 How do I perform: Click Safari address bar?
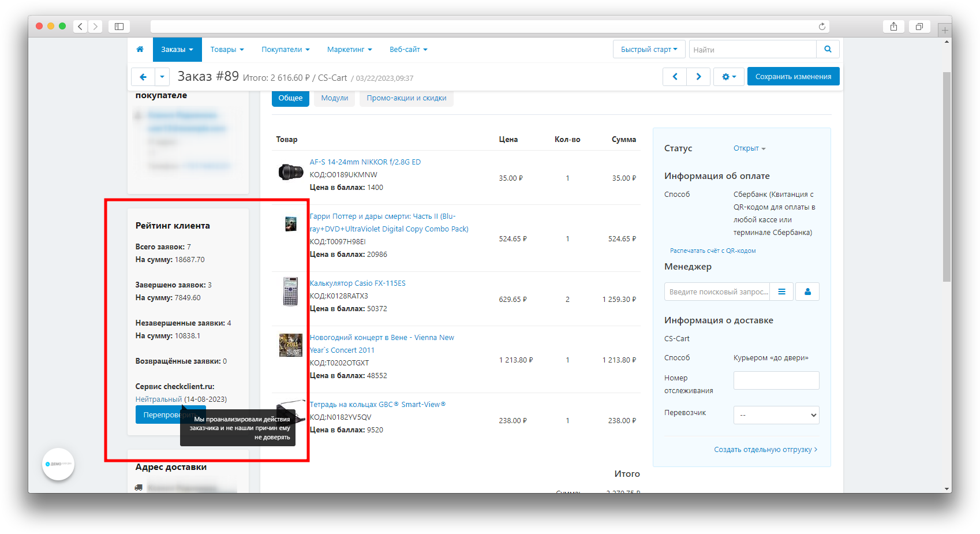[489, 27]
